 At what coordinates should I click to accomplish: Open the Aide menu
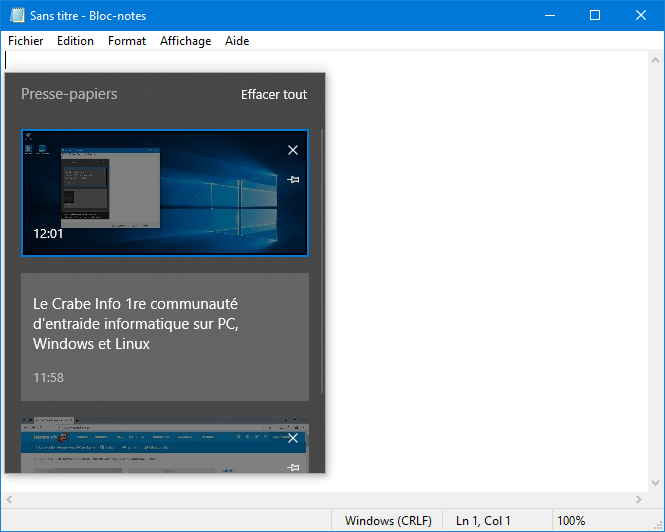click(x=237, y=41)
